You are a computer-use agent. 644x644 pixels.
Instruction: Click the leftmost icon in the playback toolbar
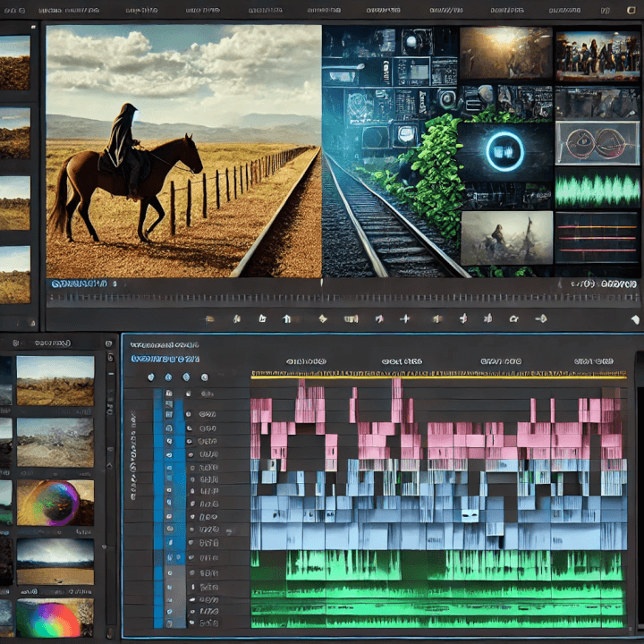[209, 318]
